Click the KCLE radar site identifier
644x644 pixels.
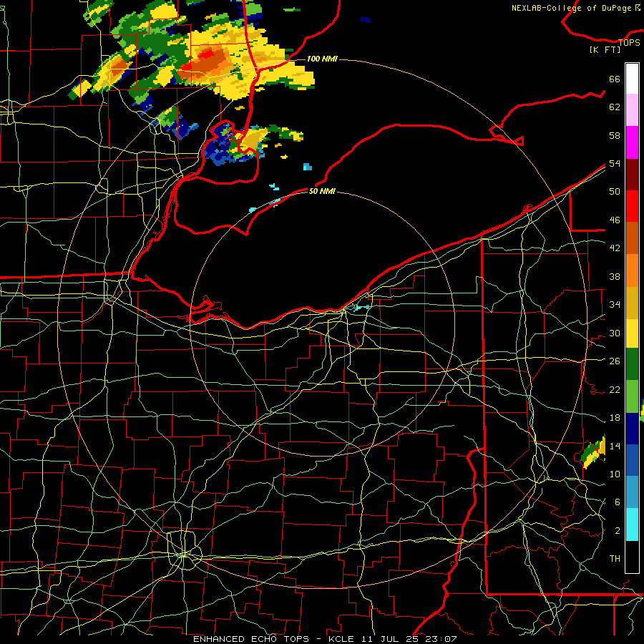[341, 639]
